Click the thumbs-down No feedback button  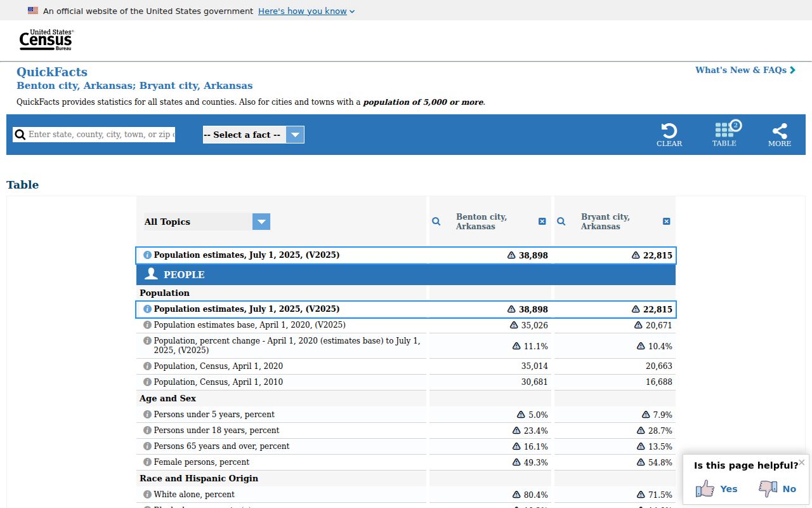[777, 488]
